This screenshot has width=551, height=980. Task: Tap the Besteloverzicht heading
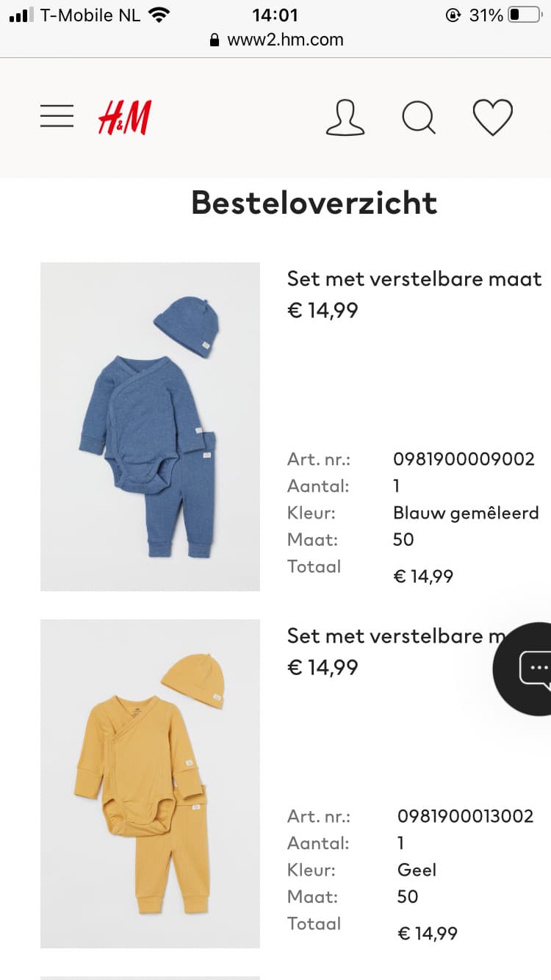coord(314,203)
